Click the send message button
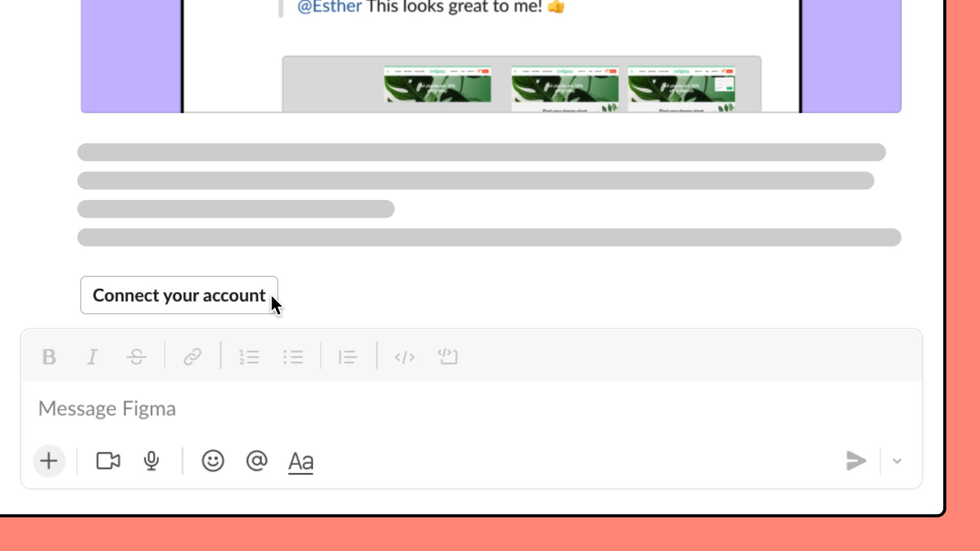Viewport: 980px width, 551px height. pyautogui.click(x=855, y=461)
